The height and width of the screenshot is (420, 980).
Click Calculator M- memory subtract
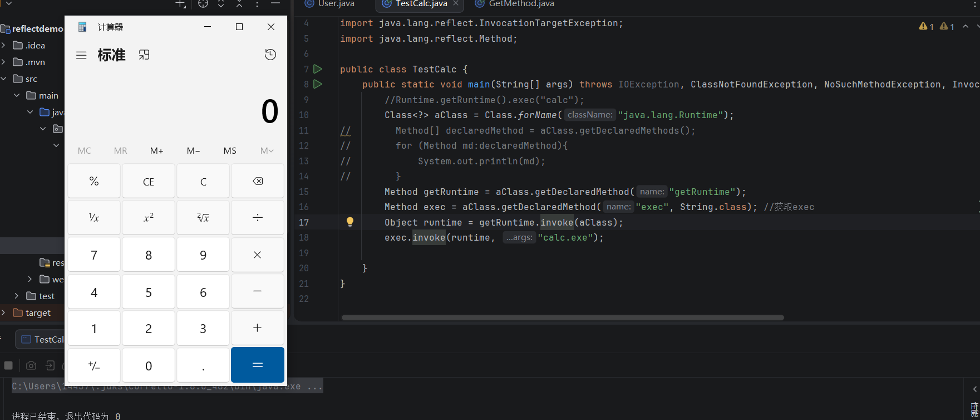point(194,150)
